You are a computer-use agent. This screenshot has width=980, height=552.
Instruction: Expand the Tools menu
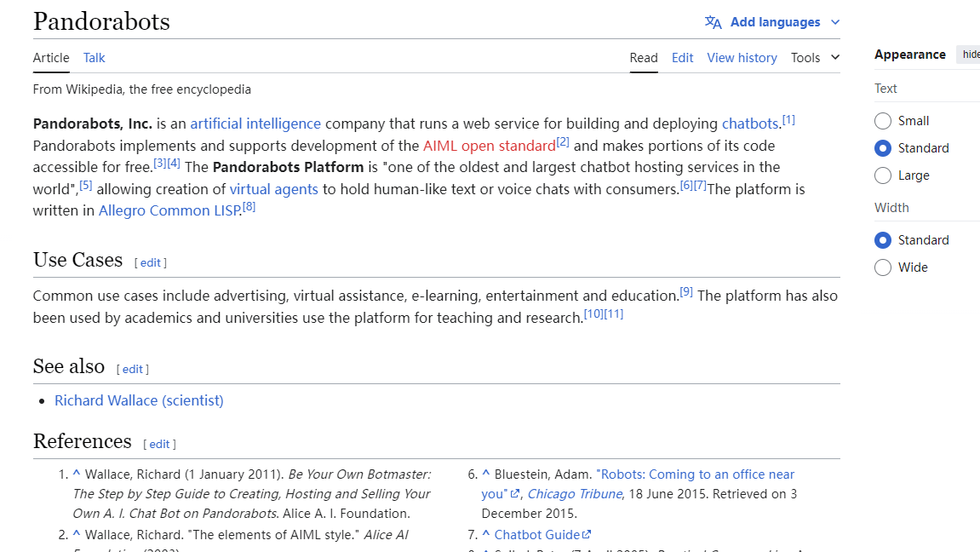pos(815,58)
